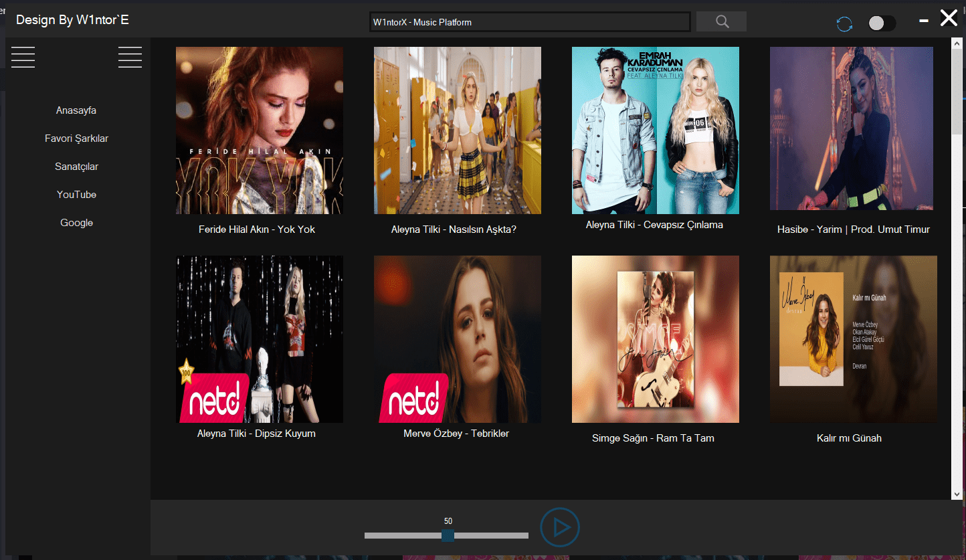This screenshot has width=966, height=560.
Task: Click the title "Feride Hilal Akın - Yok Yok"
Action: pyautogui.click(x=257, y=229)
